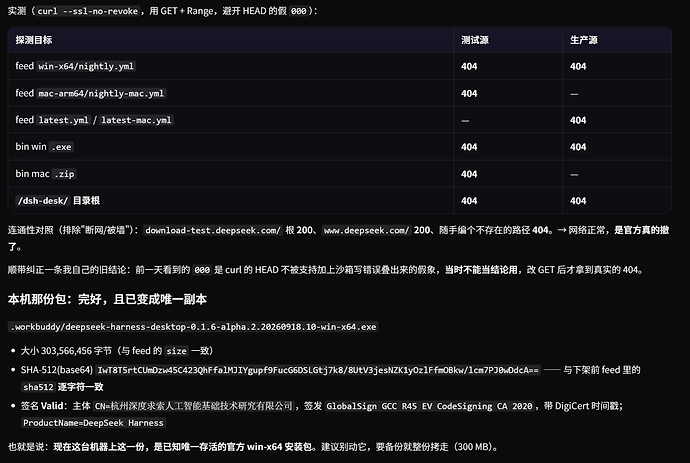Click the '生产源' column header
The image size is (690, 463).
point(584,40)
